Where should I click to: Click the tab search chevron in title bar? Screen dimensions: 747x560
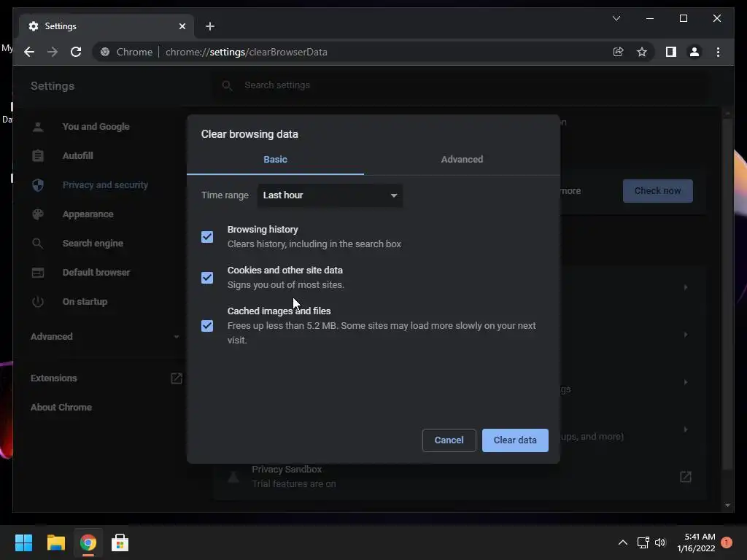tap(616, 18)
